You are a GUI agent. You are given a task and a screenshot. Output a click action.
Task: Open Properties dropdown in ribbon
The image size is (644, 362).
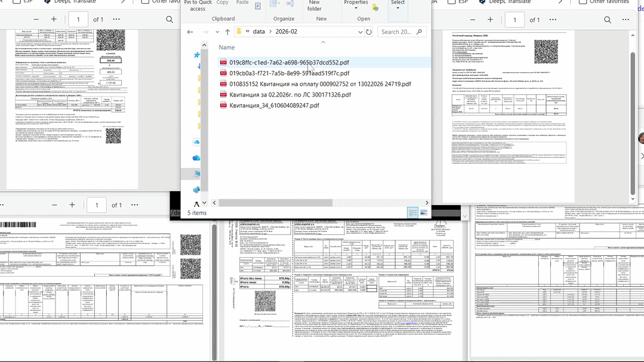[356, 5]
